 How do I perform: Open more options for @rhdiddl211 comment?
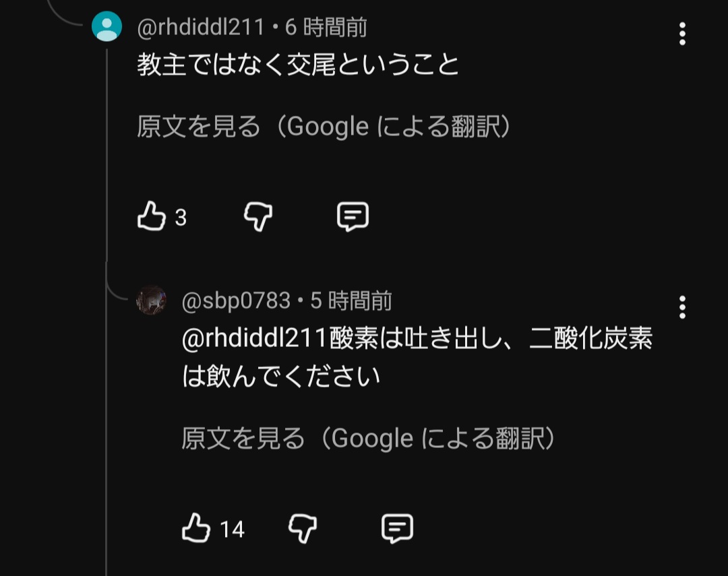tap(682, 33)
